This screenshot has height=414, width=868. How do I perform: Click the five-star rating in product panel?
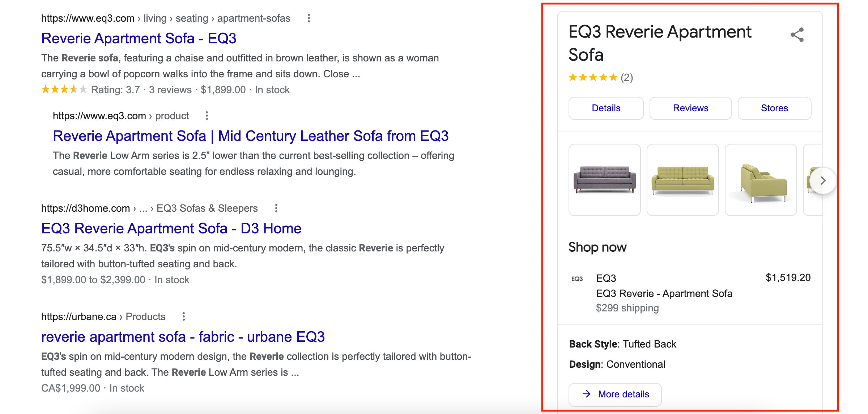[593, 77]
